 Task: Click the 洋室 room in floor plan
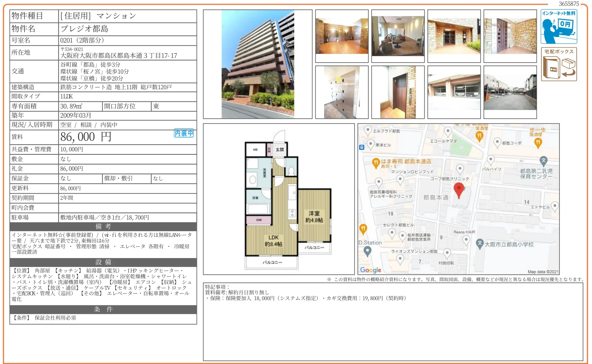click(x=314, y=216)
